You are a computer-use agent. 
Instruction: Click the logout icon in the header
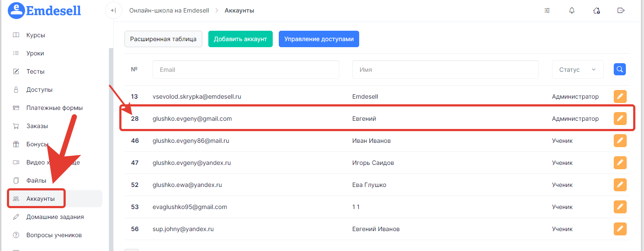click(x=621, y=10)
